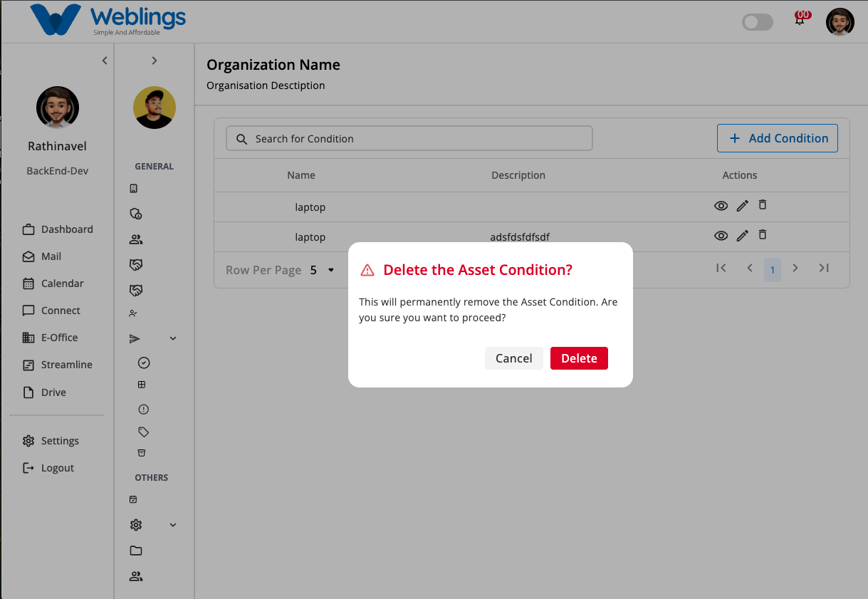The height and width of the screenshot is (599, 868).
Task: Focus the Search for Condition field
Action: pyautogui.click(x=409, y=139)
